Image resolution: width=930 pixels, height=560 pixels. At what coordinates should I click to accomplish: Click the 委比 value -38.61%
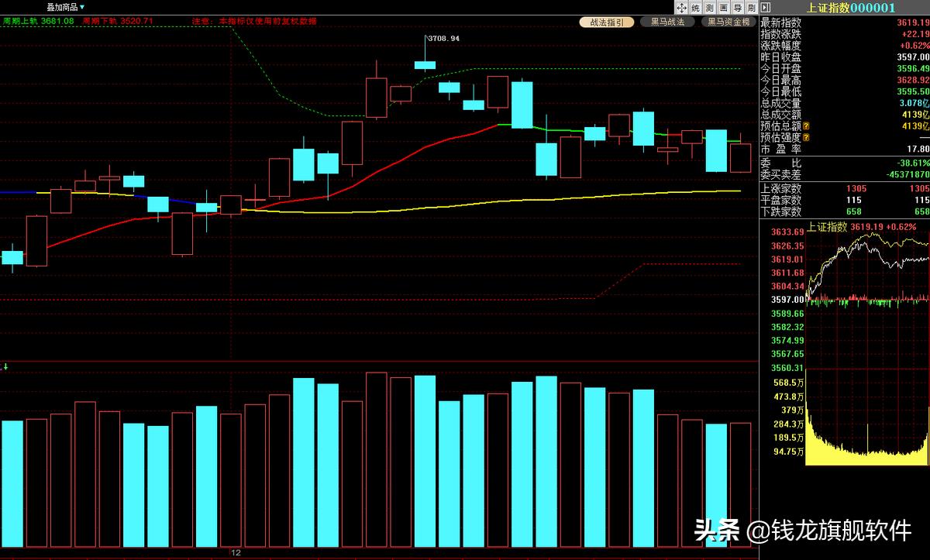coord(914,163)
